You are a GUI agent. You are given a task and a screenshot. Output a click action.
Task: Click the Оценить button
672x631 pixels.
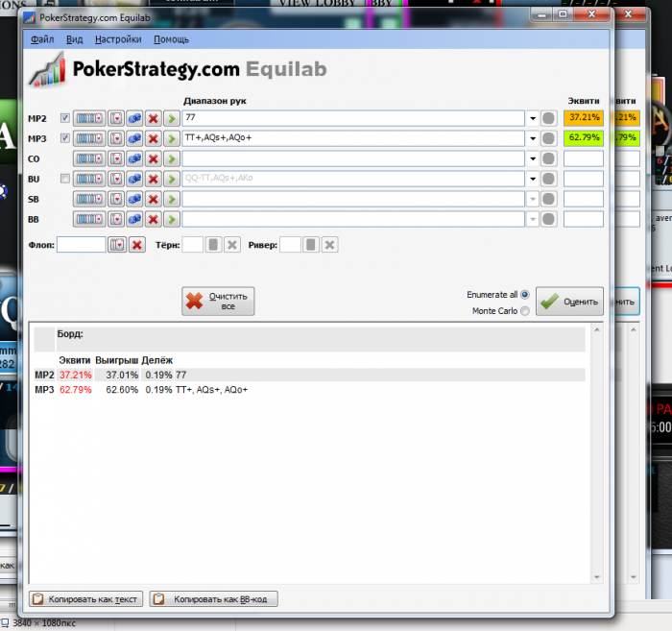(x=569, y=302)
